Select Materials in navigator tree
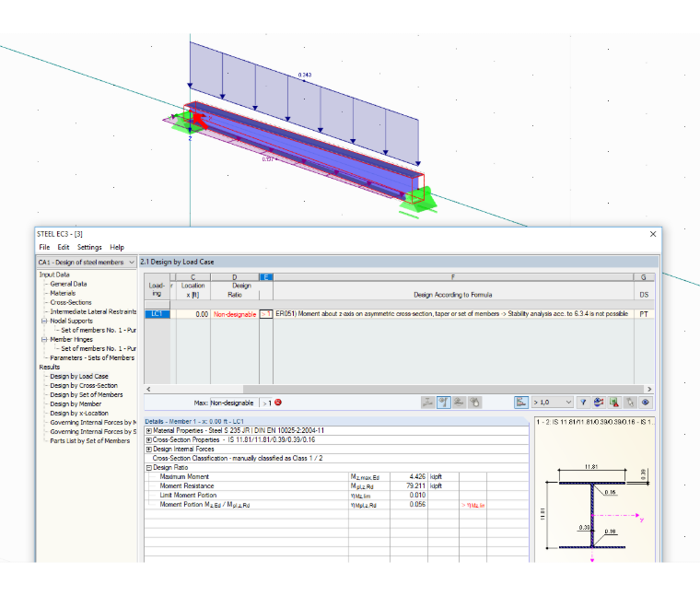Screen dimensions: 700x596 tap(63, 293)
